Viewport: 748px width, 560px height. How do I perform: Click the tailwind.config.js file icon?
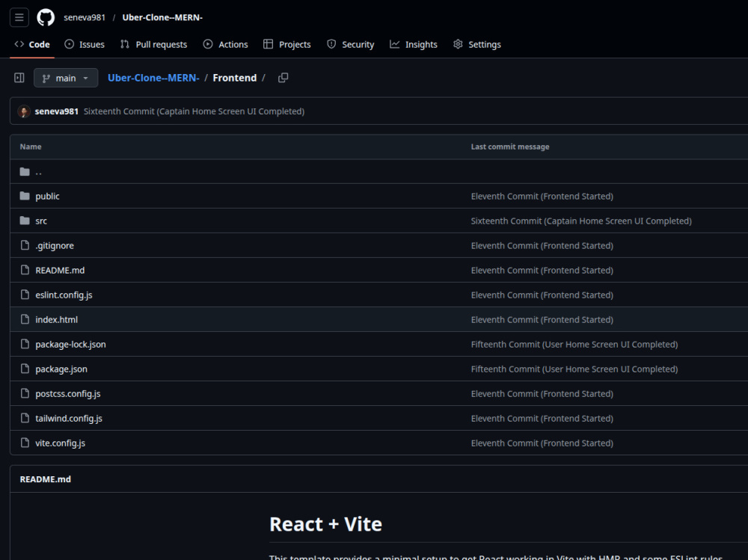pos(25,418)
